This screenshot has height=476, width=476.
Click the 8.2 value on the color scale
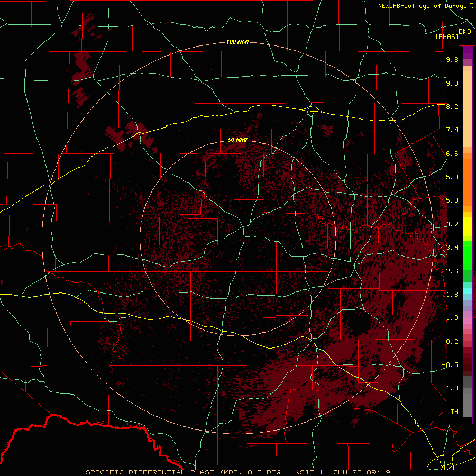452,106
